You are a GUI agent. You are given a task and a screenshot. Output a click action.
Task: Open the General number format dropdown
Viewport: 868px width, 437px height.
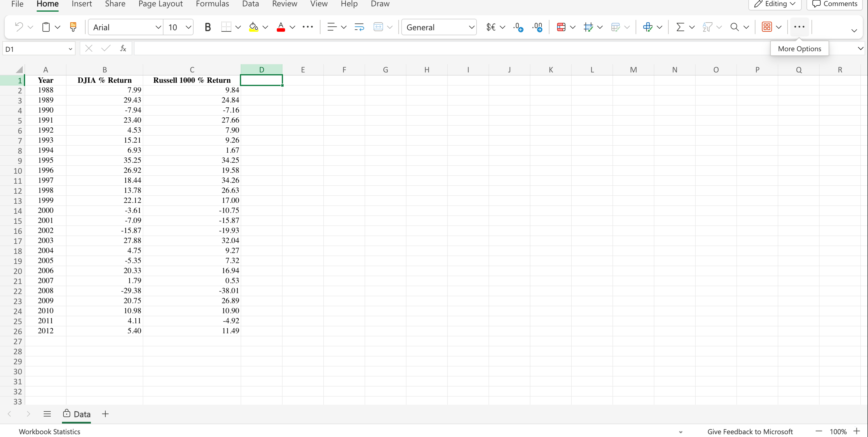tap(471, 27)
